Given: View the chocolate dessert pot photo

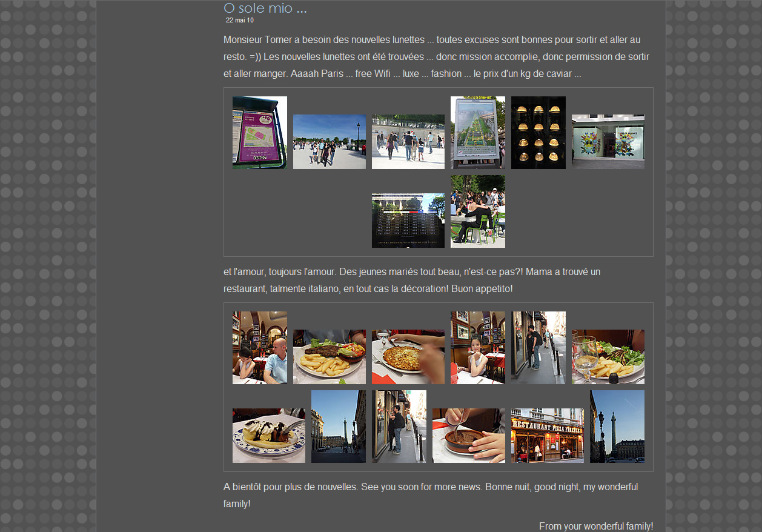Looking at the screenshot, I should coord(468,436).
